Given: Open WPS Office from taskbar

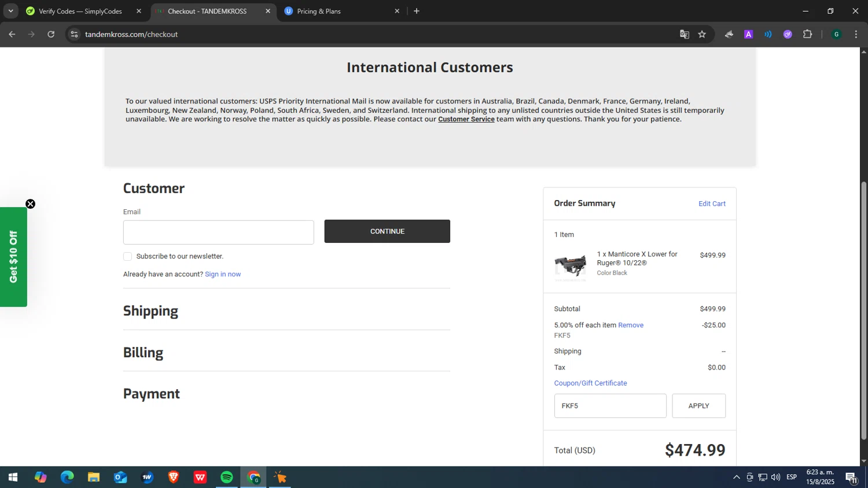Looking at the screenshot, I should 200,477.
